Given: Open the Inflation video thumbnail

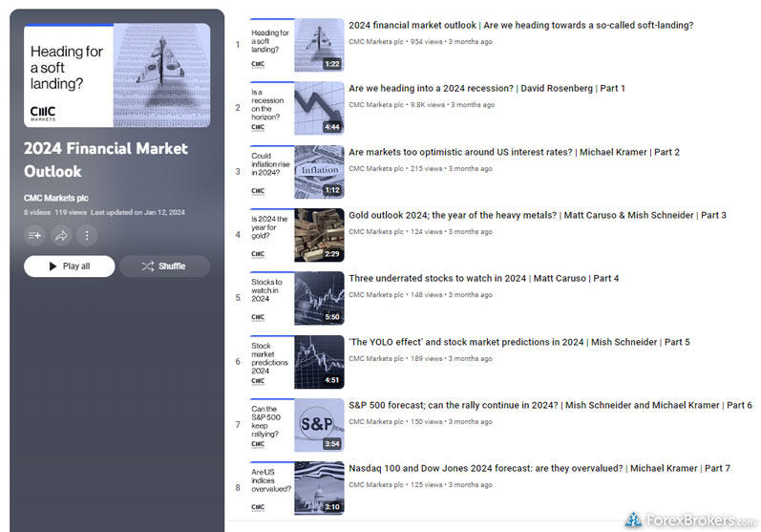Looking at the screenshot, I should 296,172.
